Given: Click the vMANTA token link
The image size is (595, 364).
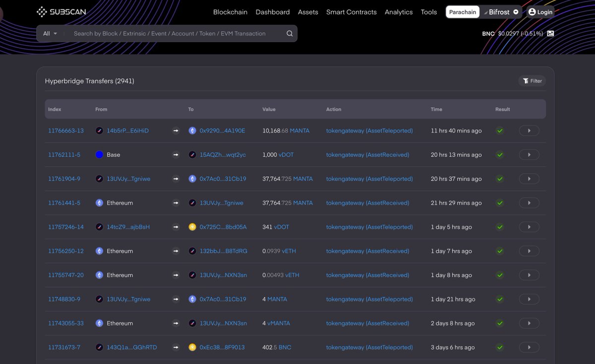Looking at the screenshot, I should coord(279,323).
